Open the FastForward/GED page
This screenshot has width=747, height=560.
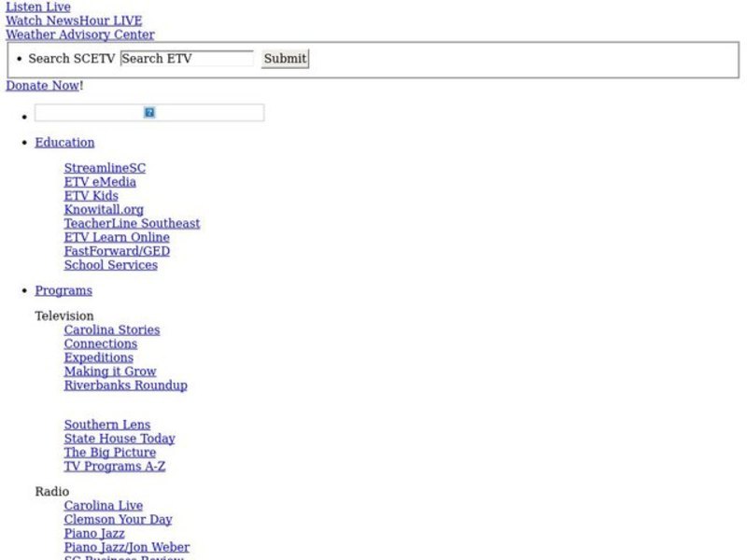pyautogui.click(x=116, y=250)
